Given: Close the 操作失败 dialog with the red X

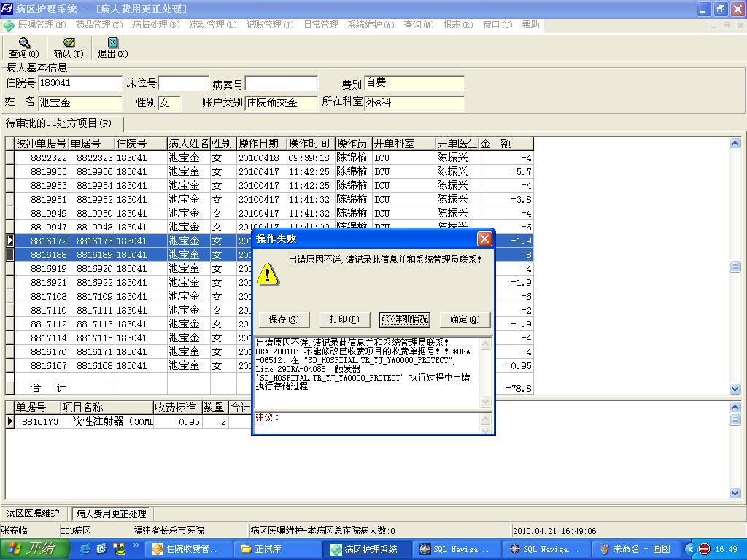Looking at the screenshot, I should (484, 238).
